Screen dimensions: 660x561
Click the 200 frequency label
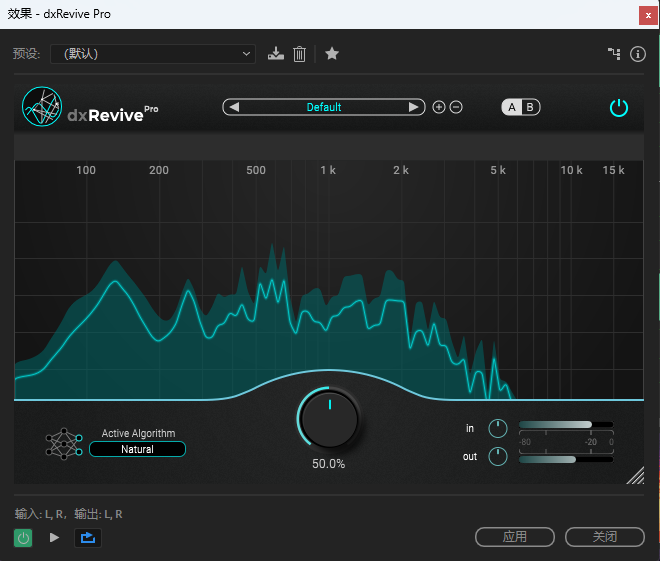(159, 170)
